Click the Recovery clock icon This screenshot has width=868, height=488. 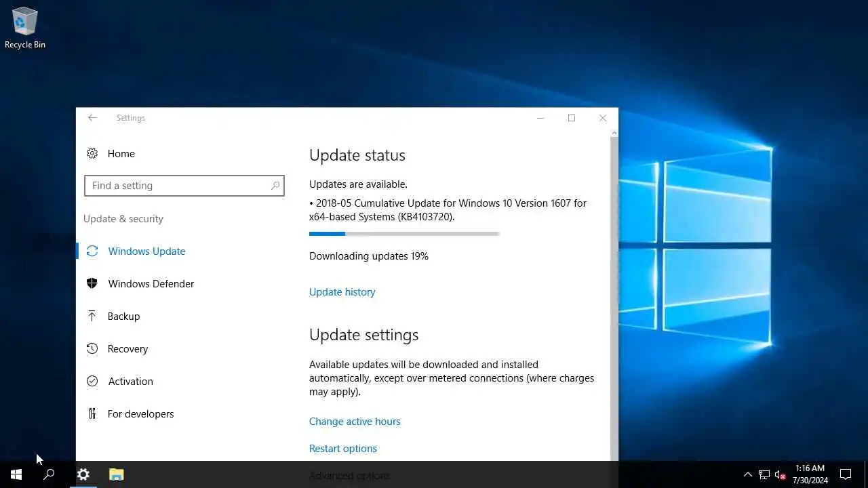tap(92, 349)
